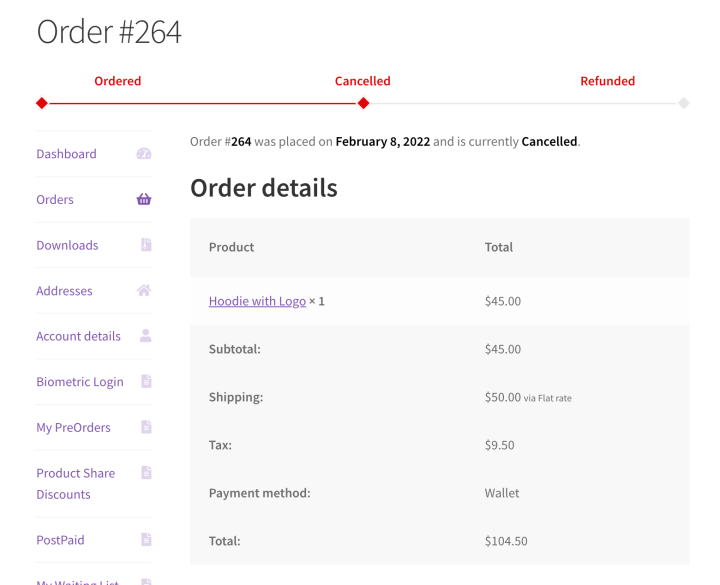Open the PostPaid page
This screenshot has width=720, height=585.
click(60, 540)
